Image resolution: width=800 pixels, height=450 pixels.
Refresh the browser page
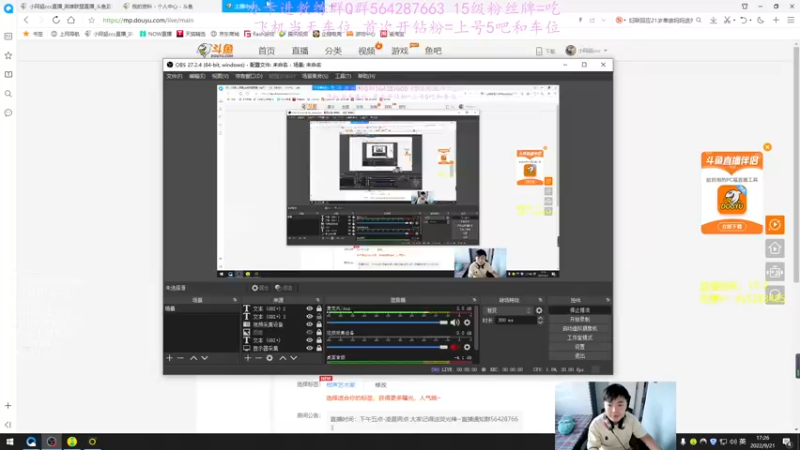coord(56,20)
